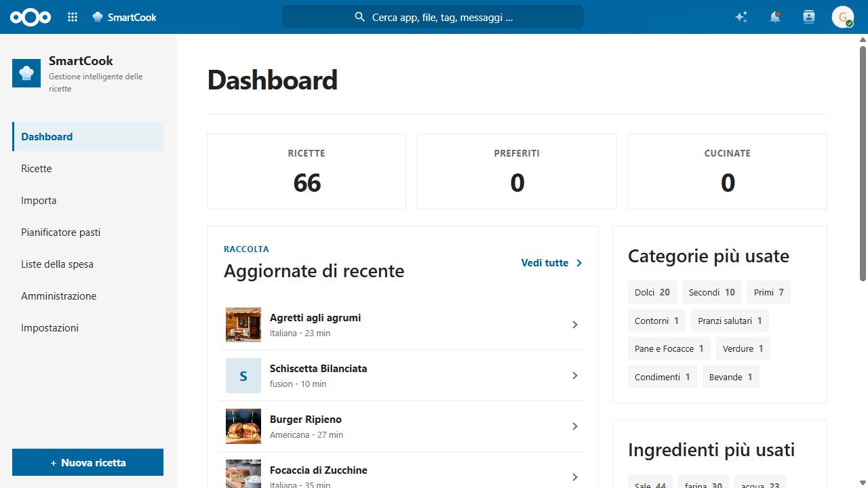Click the Nextcloud logo icon
Screen dimensions: 868x488
(31, 17)
